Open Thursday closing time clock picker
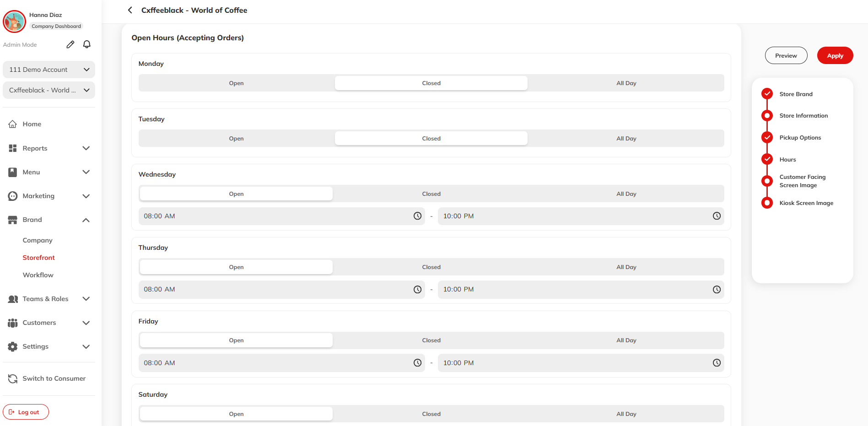Image resolution: width=868 pixels, height=426 pixels. click(717, 289)
